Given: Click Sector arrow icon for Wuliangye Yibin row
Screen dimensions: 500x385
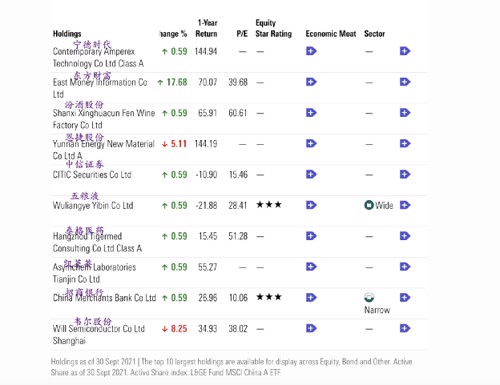Looking at the screenshot, I should point(405,205).
